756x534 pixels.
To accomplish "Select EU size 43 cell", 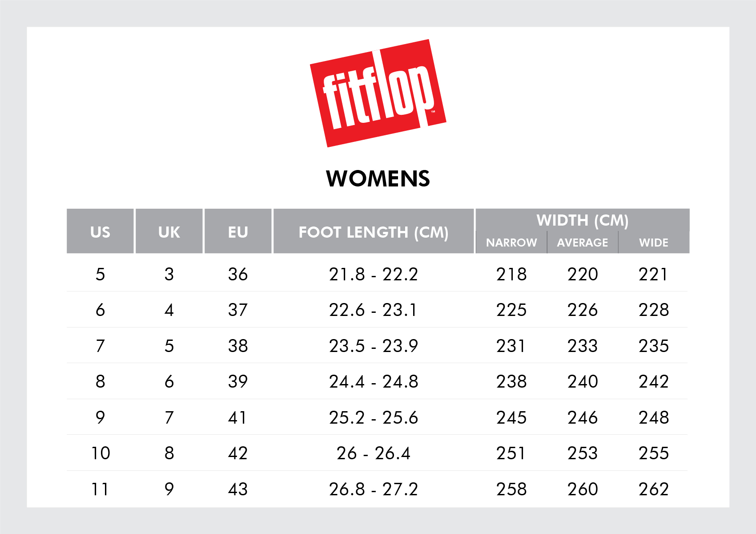I will pyautogui.click(x=238, y=489).
